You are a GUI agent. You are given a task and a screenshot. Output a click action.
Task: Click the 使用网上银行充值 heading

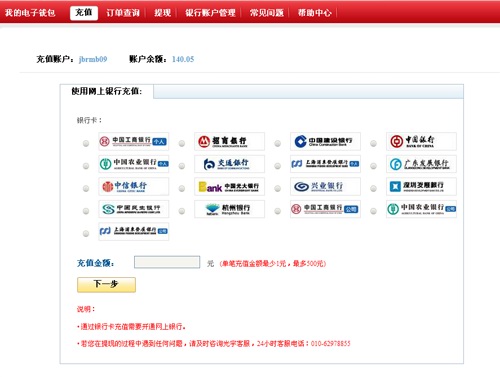point(107,91)
